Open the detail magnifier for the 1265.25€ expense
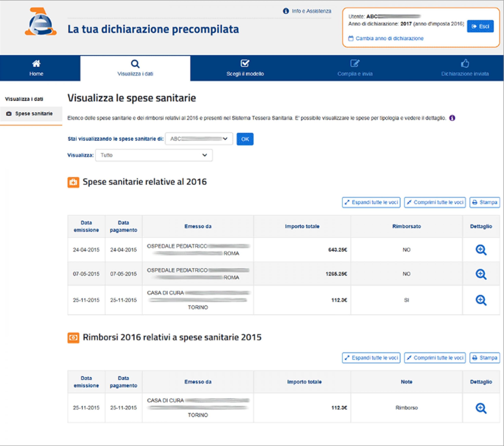 [x=481, y=274]
